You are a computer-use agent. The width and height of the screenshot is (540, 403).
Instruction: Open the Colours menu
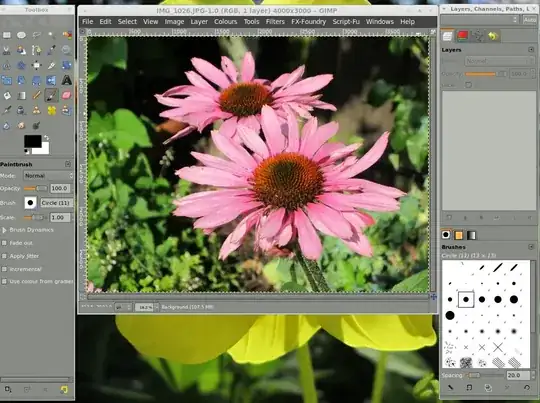(x=225, y=21)
